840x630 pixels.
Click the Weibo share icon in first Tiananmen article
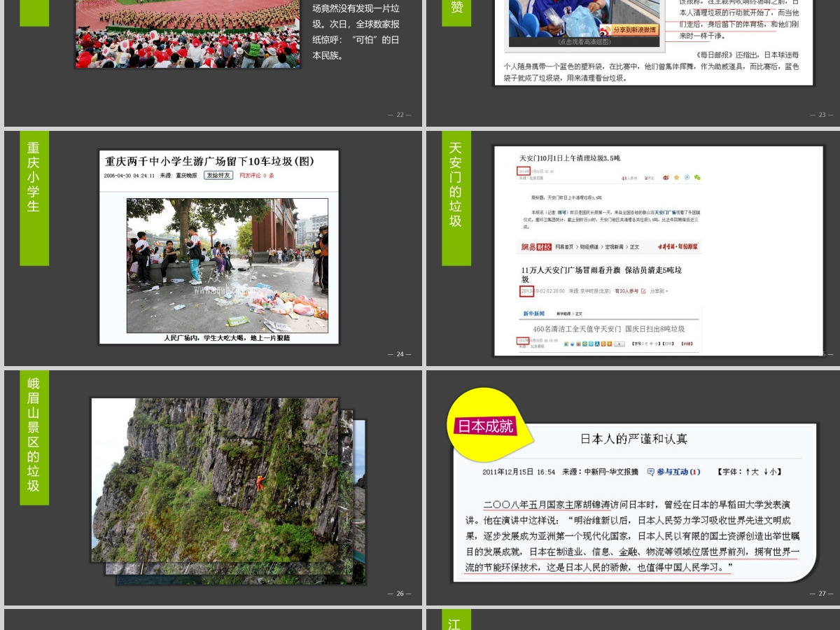(666, 178)
